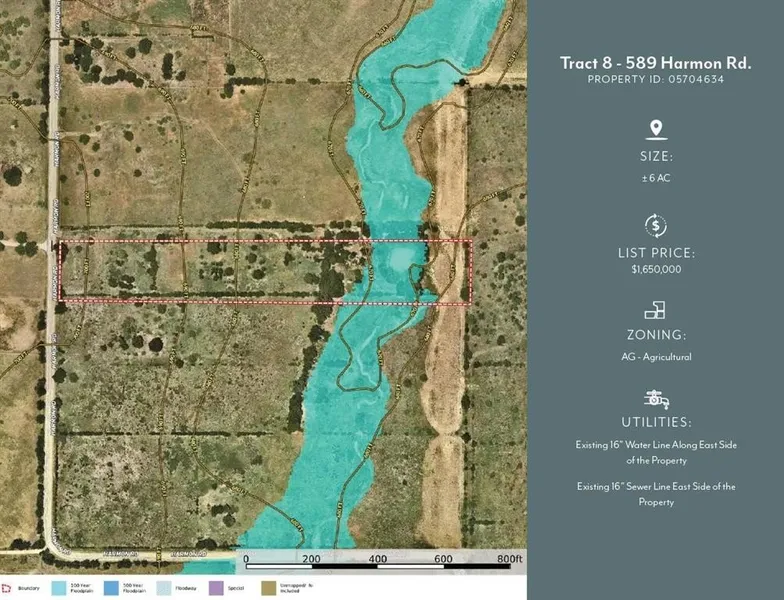Viewport: 784px width, 600px height.
Task: Click the 200 mark on map scale bar
Action: coord(312,558)
